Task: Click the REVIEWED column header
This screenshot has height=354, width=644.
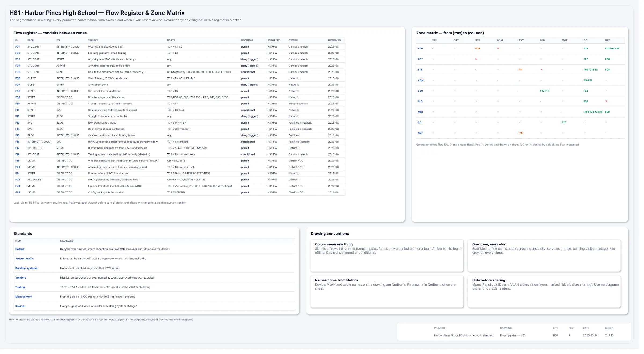Action: coord(334,41)
